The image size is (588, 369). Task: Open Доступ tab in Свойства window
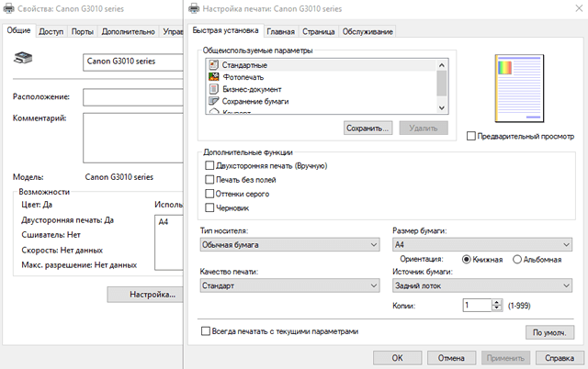tap(51, 32)
